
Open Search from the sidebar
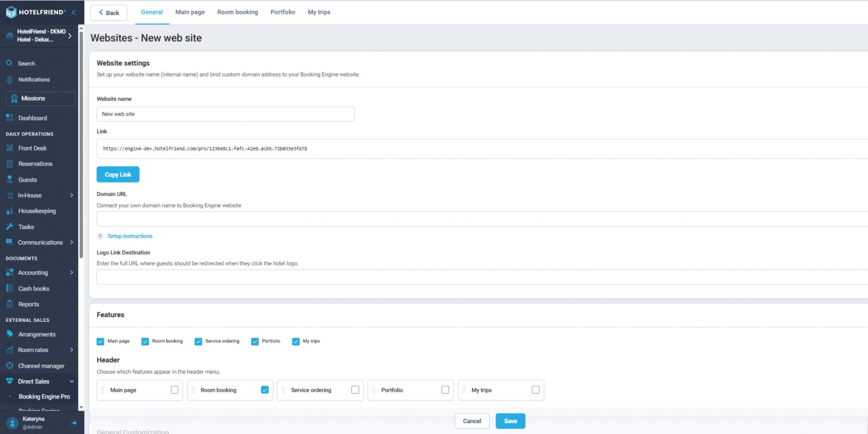(x=25, y=63)
